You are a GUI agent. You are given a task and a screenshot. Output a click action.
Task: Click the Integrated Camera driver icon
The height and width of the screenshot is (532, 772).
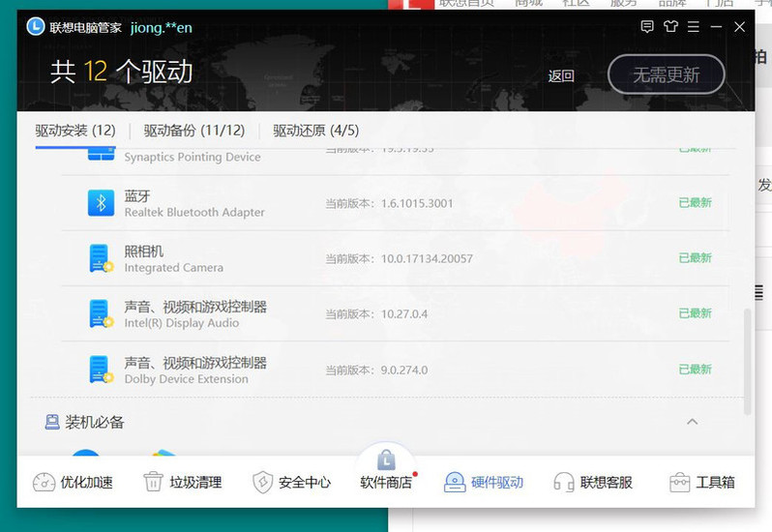click(x=101, y=258)
